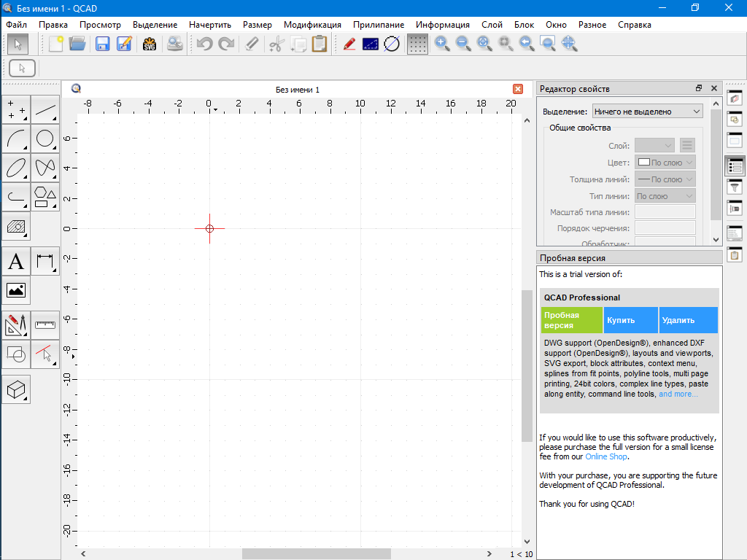Paste from the clipboard icon
747x560 pixels.
pos(320,44)
